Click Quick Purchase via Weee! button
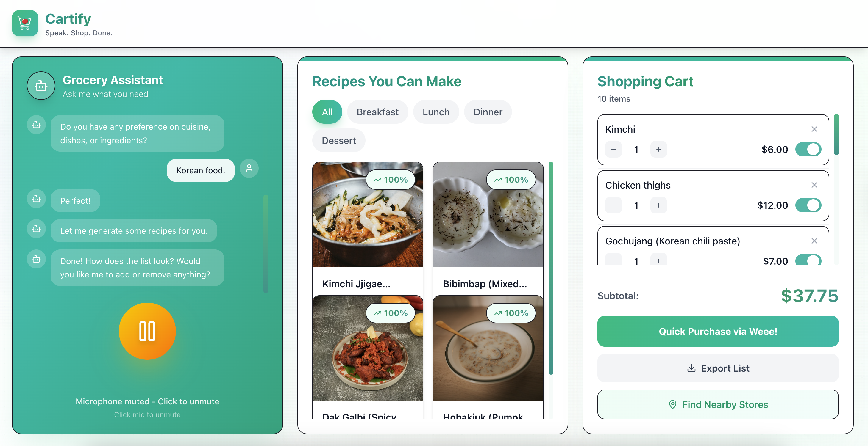The width and height of the screenshot is (868, 446). click(x=718, y=332)
